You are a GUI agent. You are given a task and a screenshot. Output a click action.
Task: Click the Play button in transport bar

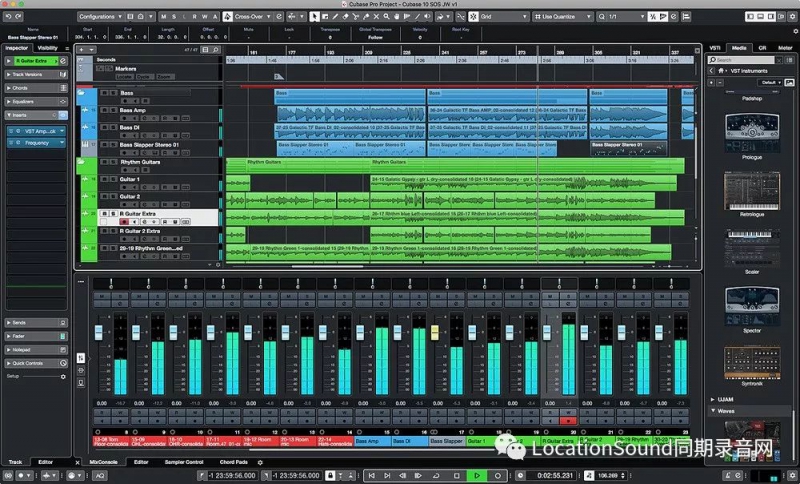[477, 475]
